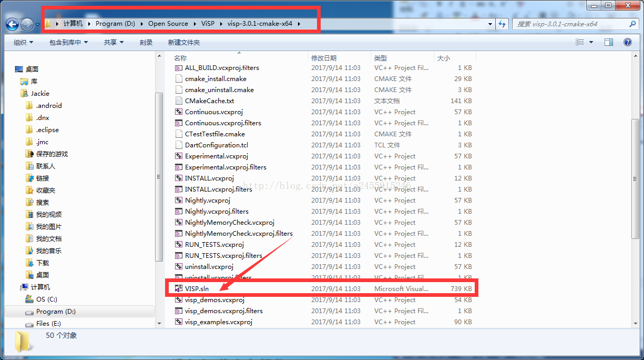Click the 收藏夹 favorites folder icon
The width and height of the screenshot is (644, 360).
pyautogui.click(x=29, y=190)
